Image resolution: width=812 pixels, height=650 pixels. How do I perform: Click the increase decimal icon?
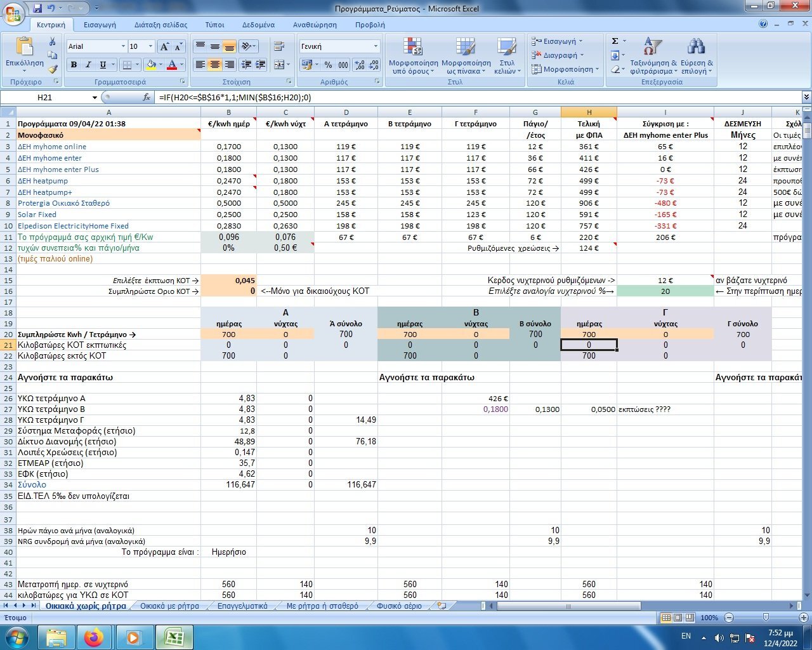pyautogui.click(x=359, y=65)
